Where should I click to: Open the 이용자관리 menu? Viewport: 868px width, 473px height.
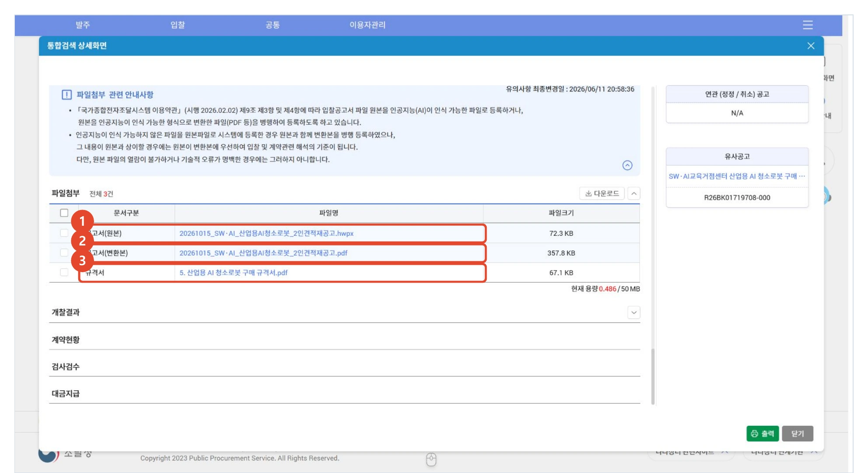pos(367,25)
